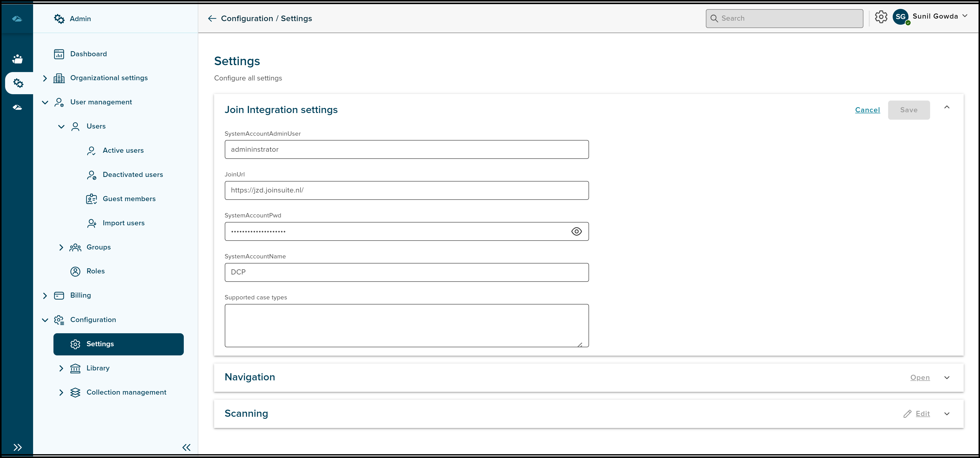980x458 pixels.
Task: Expand Collection management in the sidebar
Action: tap(61, 392)
